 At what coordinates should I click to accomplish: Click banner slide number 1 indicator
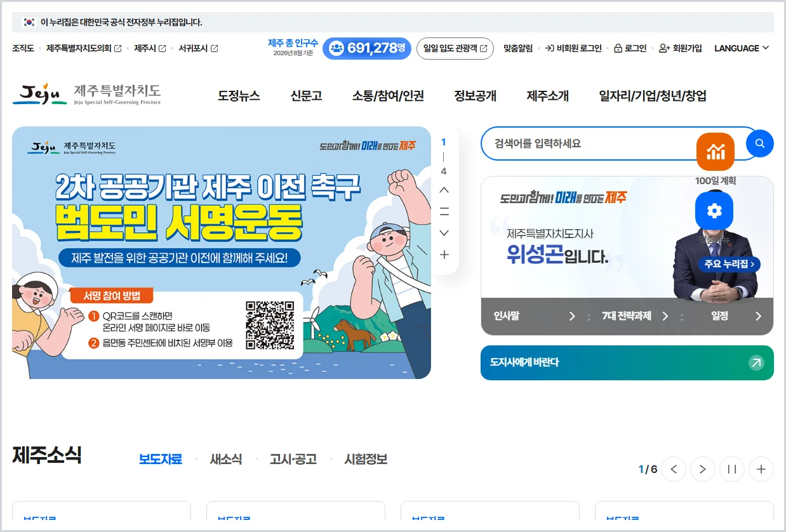[444, 142]
